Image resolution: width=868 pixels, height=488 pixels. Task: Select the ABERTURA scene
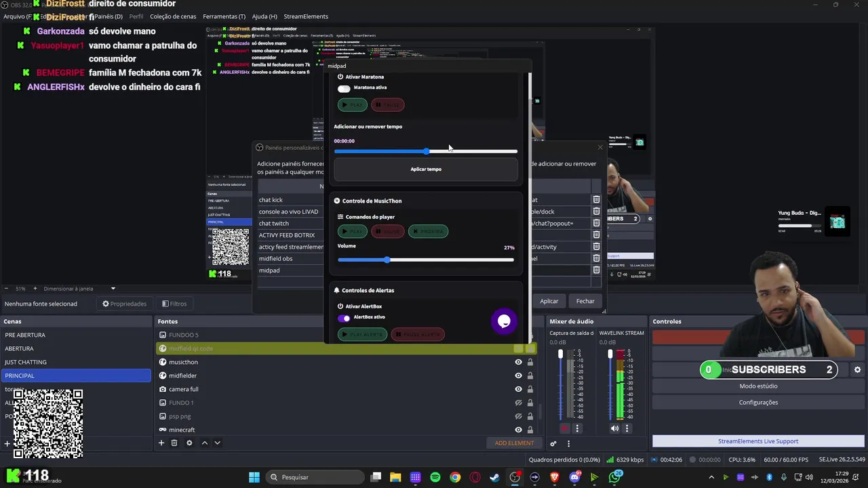point(76,348)
